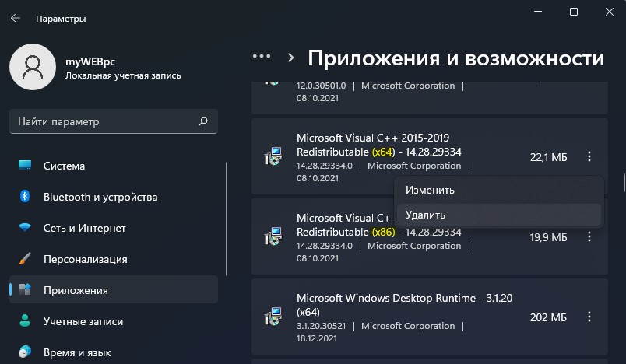Select Microsoft Windows Desktop Runtime - 3.1.20 title
Image resolution: width=626 pixels, height=364 pixels.
tap(404, 305)
